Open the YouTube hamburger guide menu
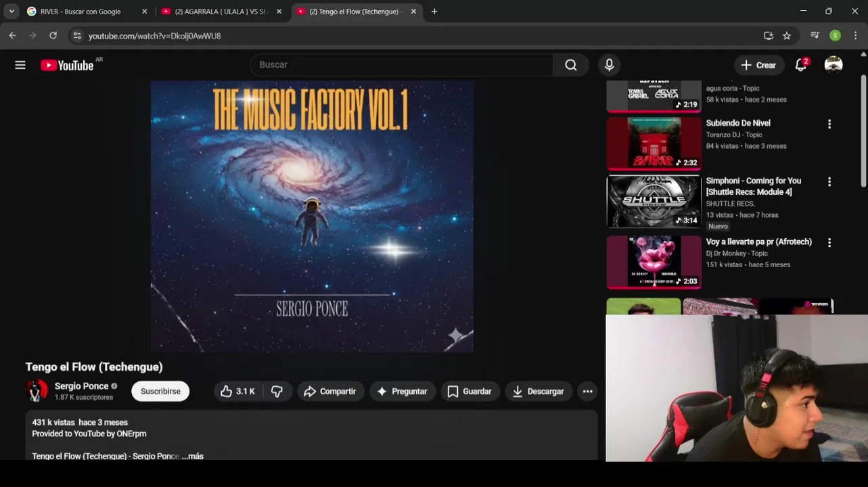Screen dimensions: 868x487 point(20,65)
